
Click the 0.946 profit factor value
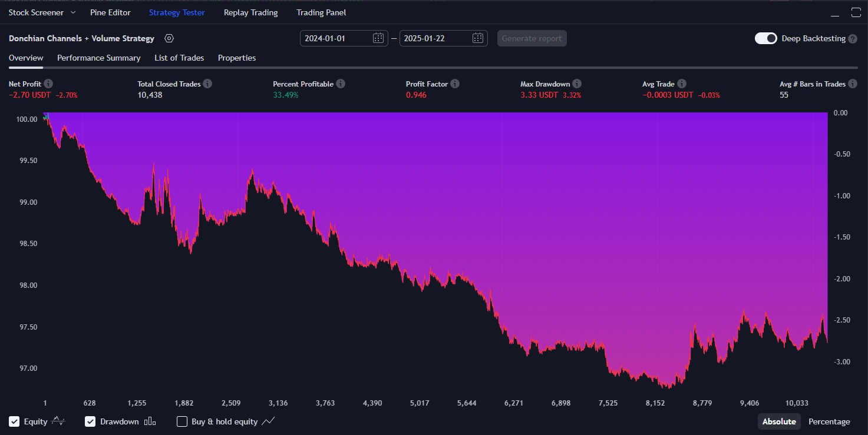pos(416,95)
